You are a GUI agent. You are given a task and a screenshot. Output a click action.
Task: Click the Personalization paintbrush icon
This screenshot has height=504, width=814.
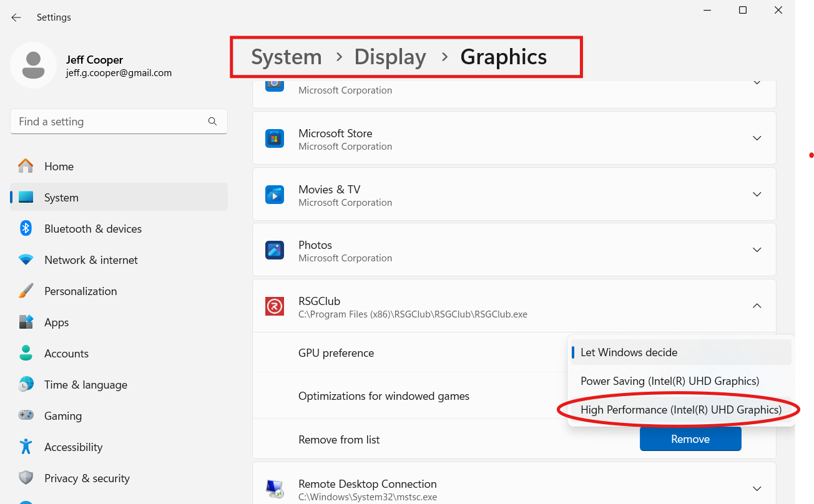[x=26, y=291]
